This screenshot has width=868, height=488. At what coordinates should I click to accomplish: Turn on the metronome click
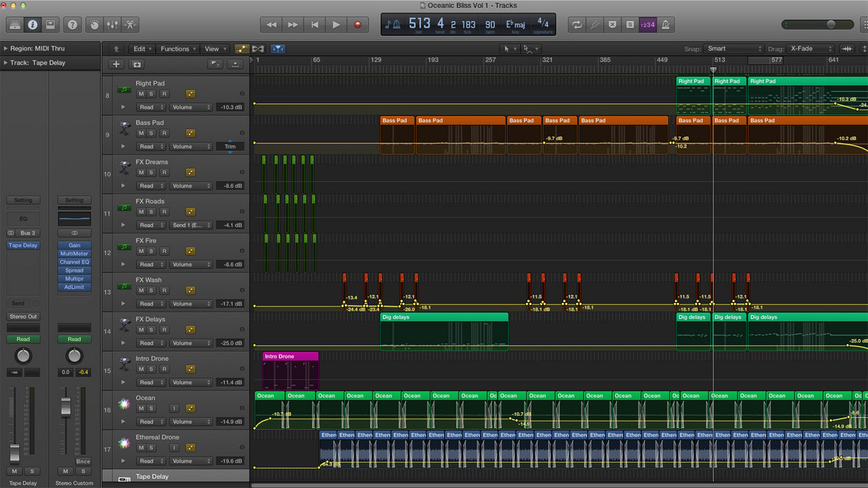pos(664,25)
